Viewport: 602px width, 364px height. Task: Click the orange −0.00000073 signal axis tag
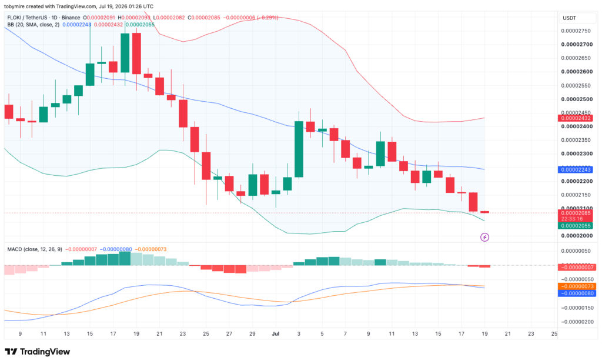pyautogui.click(x=576, y=286)
